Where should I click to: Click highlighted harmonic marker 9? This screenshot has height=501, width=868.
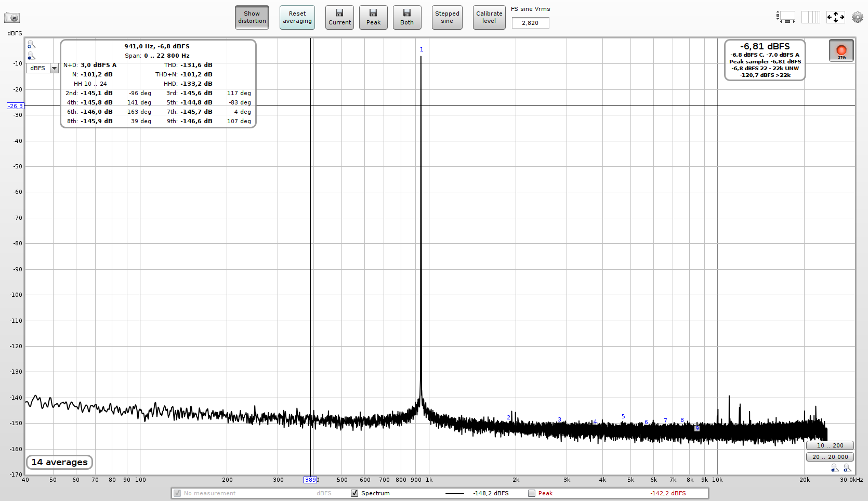697,428
